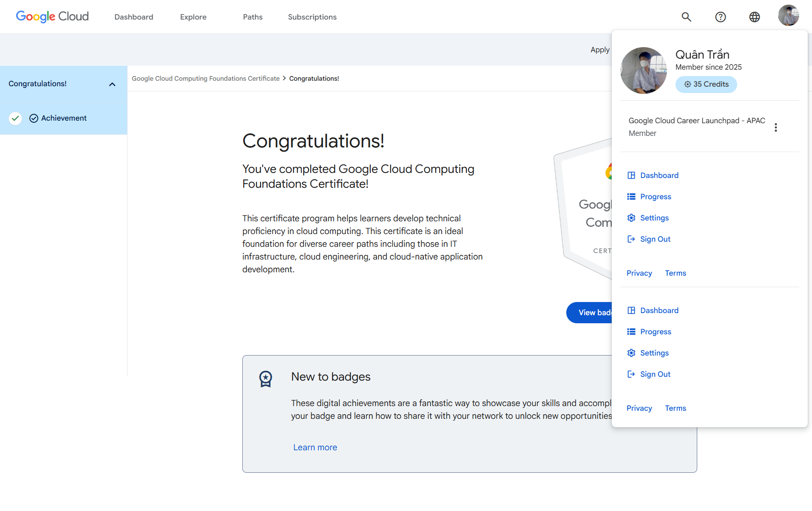Open the Google Cloud logo home

pos(52,17)
